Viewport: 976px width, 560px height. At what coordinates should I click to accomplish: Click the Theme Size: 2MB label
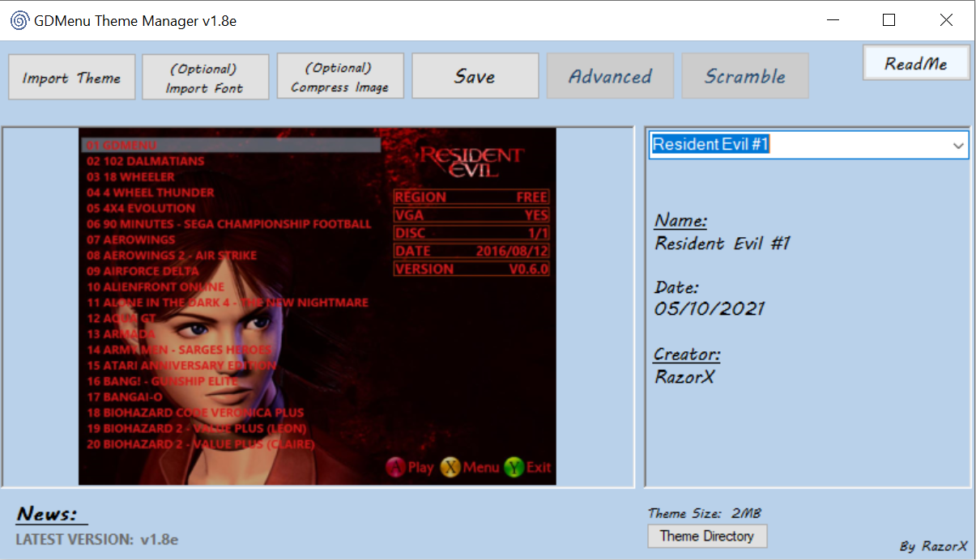(705, 513)
